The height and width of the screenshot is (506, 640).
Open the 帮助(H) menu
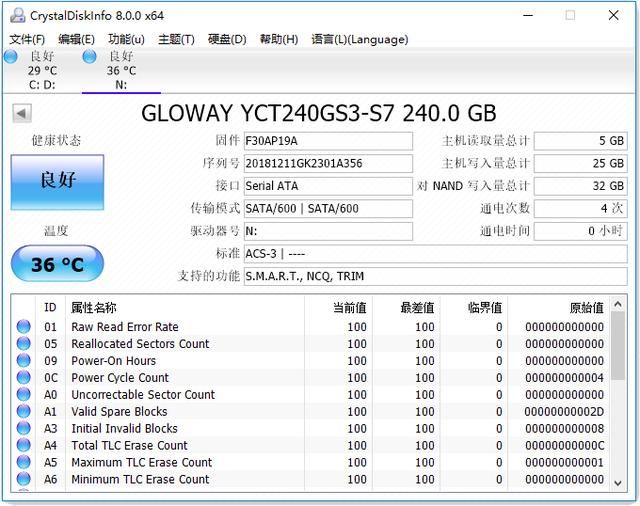point(279,39)
